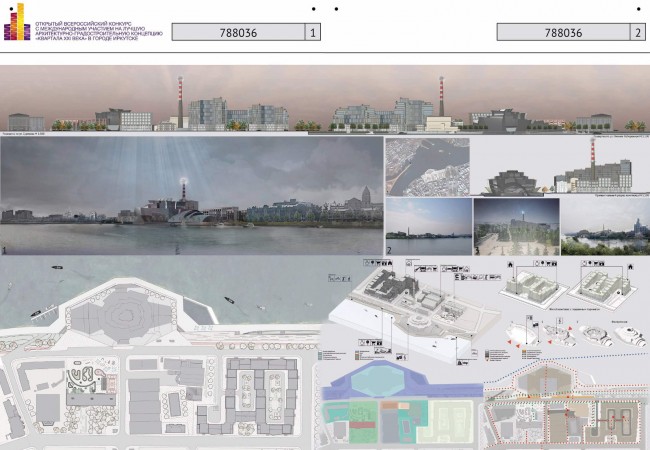
Task: Select the boat moored at the pier
Action: coord(36,314)
